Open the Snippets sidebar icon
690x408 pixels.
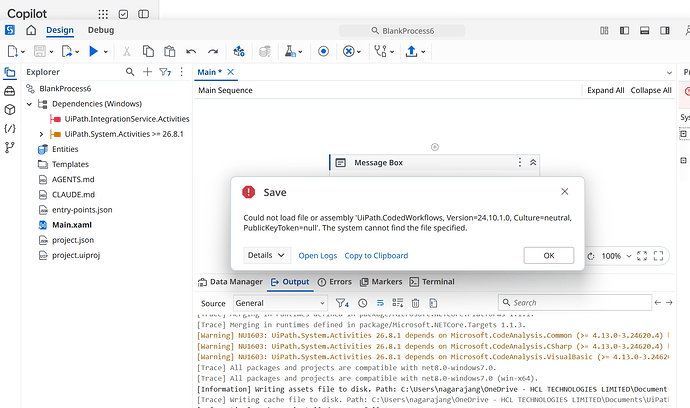tap(10, 129)
